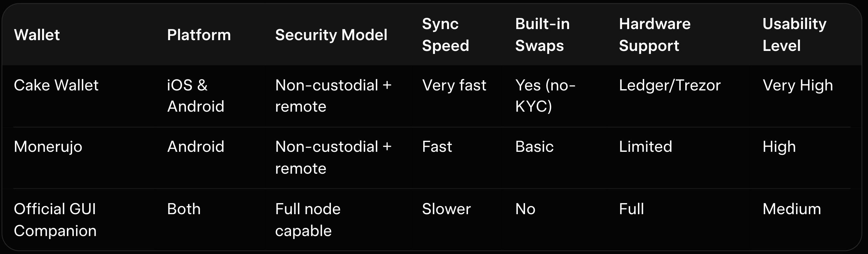Select the Sync Speed column header
This screenshot has height=254, width=868.
point(445,35)
